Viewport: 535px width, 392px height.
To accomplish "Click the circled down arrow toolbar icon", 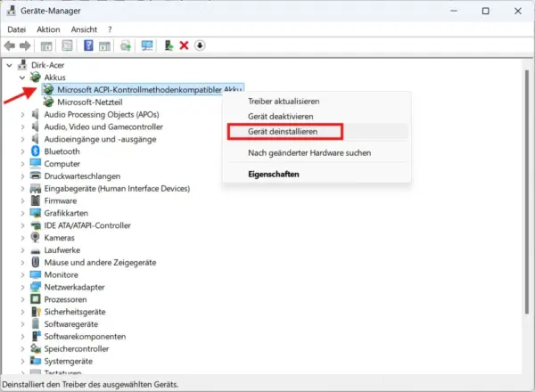I will 200,45.
